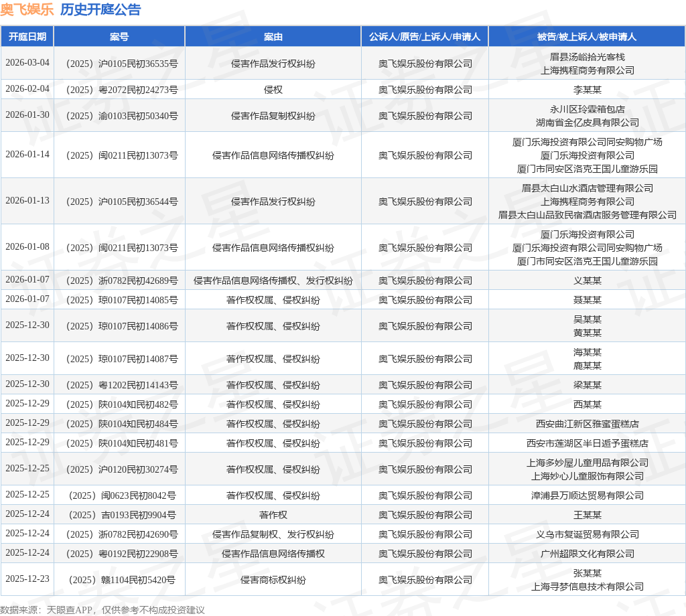
Task: Click defendant 眉县太白山品致民宿酒店服务管理有限公司
Action: pyautogui.click(x=587, y=215)
